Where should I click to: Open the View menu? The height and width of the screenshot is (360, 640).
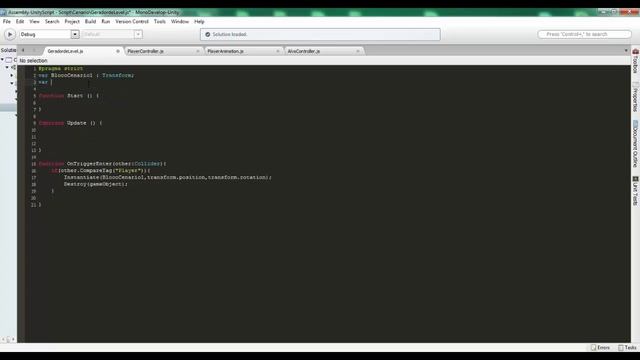point(34,21)
